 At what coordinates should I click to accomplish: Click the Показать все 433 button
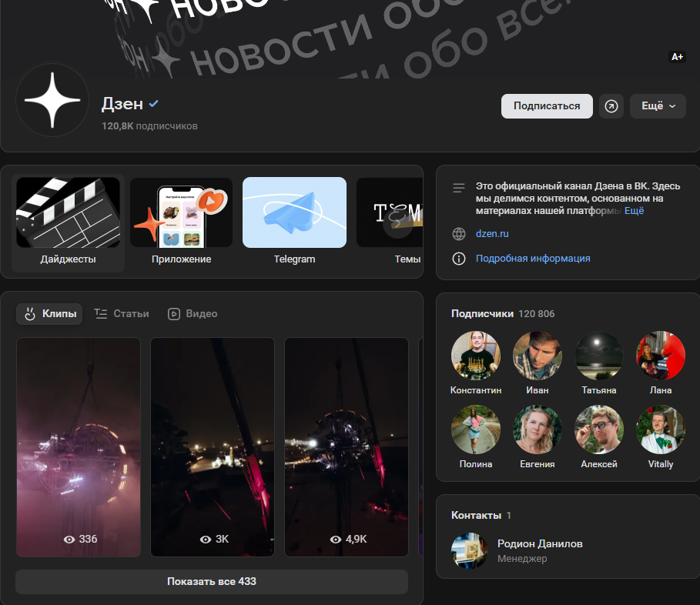pyautogui.click(x=212, y=582)
